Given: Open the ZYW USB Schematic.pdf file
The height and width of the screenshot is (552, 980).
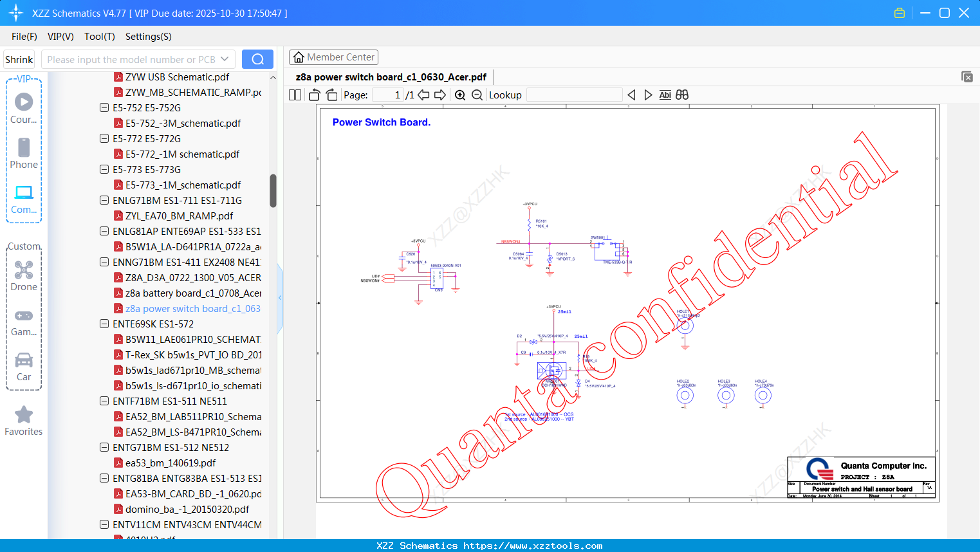Looking at the screenshot, I should point(177,77).
